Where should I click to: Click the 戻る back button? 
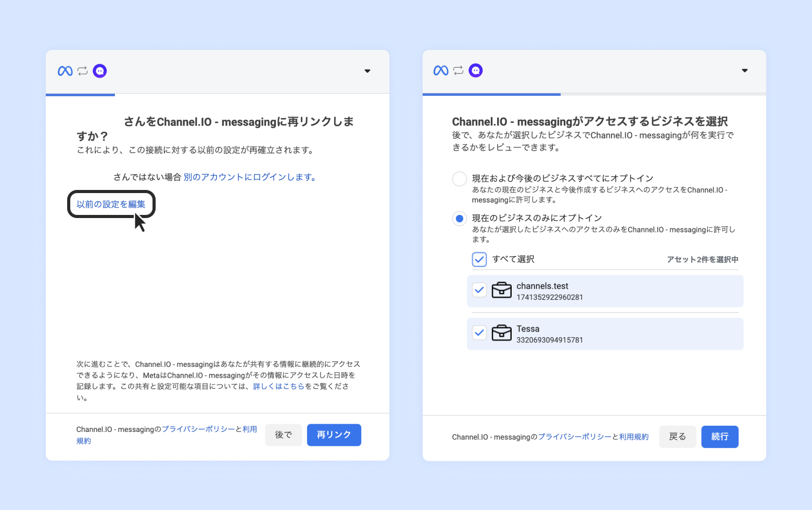coord(678,437)
